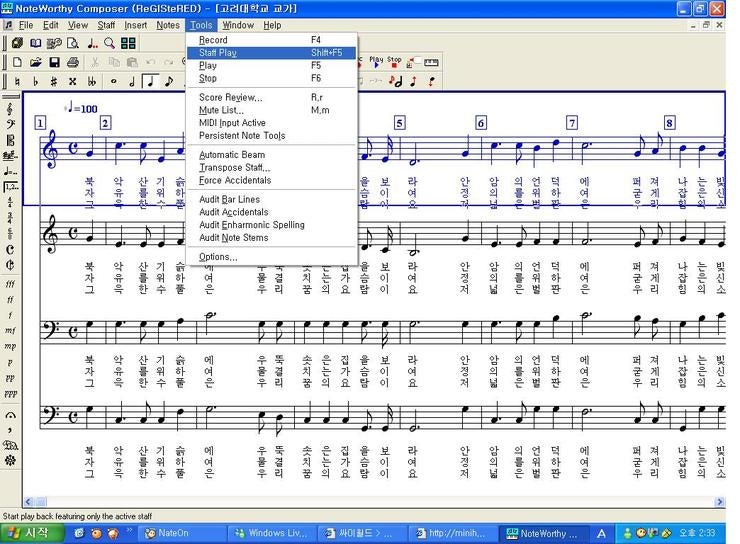Image resolution: width=740 pixels, height=544 pixels.
Task: Insert a breath mark comma
Action: [x=10, y=430]
